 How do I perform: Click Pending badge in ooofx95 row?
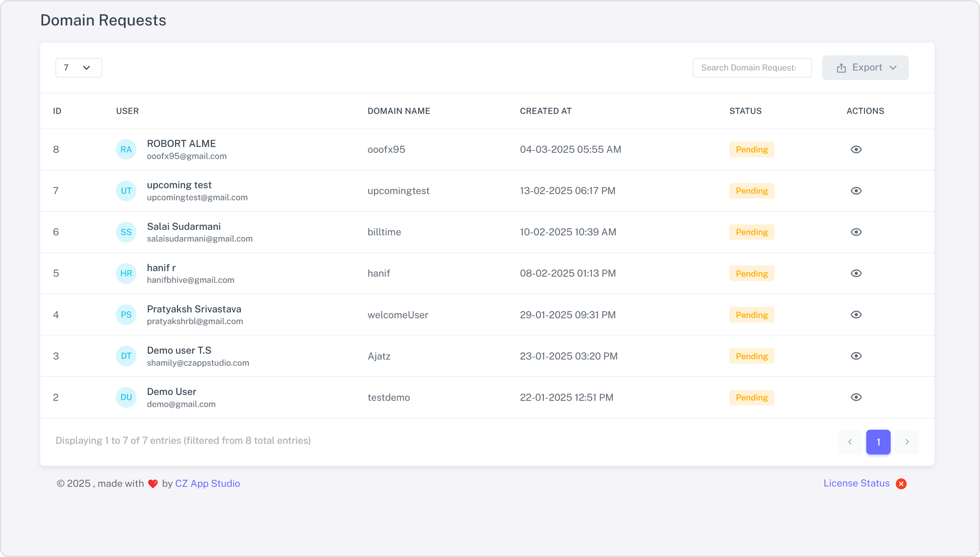[752, 150]
